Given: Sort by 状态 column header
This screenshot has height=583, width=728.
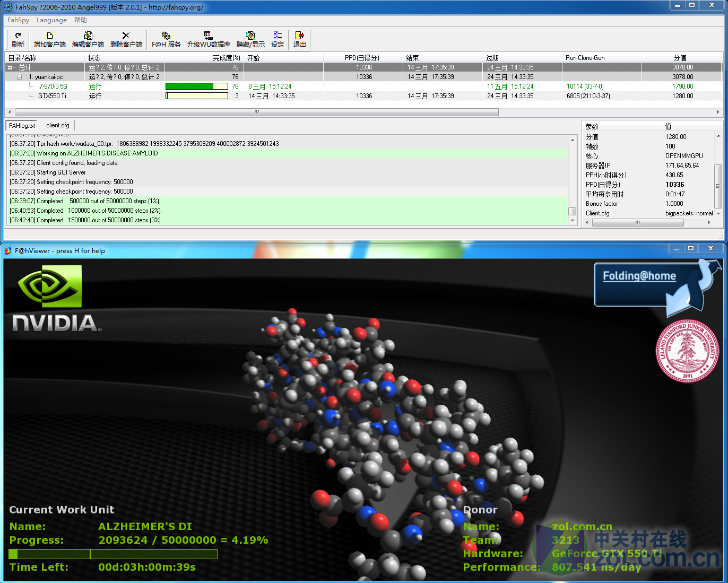Looking at the screenshot, I should (125, 58).
